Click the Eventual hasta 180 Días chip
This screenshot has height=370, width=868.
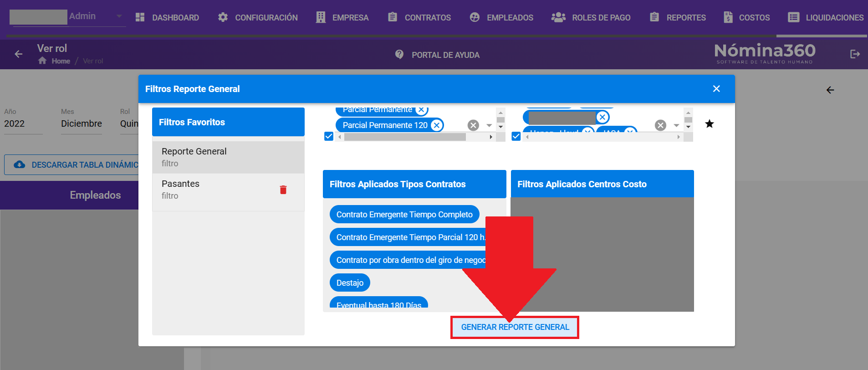(x=379, y=303)
